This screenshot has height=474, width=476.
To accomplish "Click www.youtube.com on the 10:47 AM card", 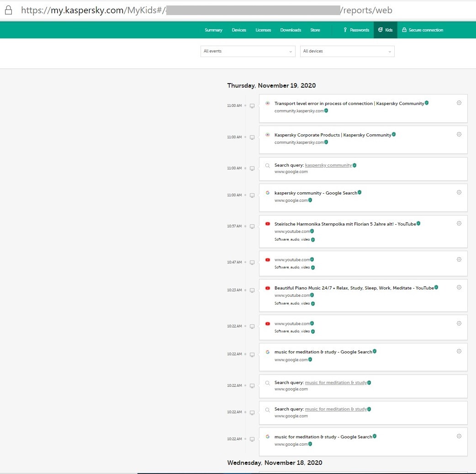I will click(x=292, y=260).
